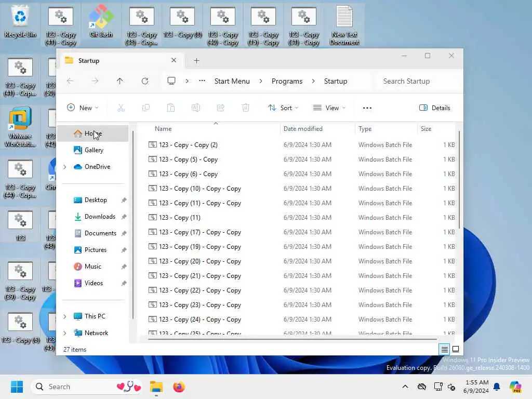Sort by the Date modified column header
The height and width of the screenshot is (399, 532).
point(318,129)
